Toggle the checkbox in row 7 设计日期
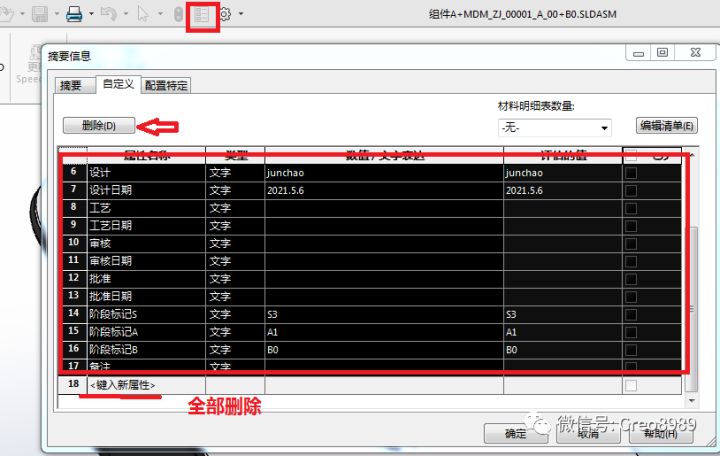The height and width of the screenshot is (456, 720). (x=631, y=190)
